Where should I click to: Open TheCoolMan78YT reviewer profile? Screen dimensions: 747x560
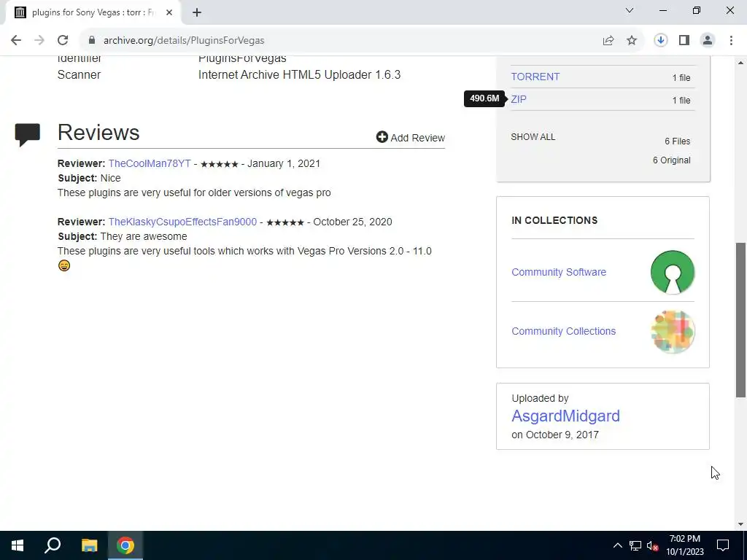[150, 163]
